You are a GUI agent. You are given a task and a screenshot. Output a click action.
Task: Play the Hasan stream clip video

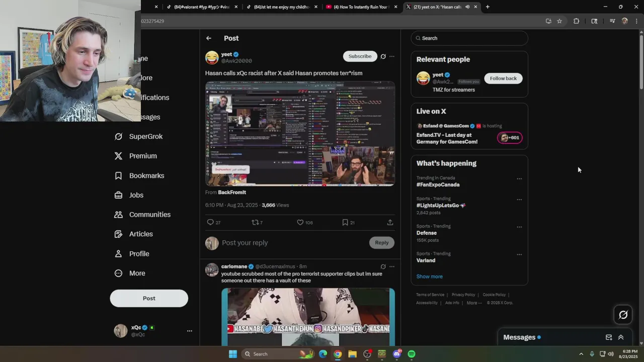(x=300, y=134)
